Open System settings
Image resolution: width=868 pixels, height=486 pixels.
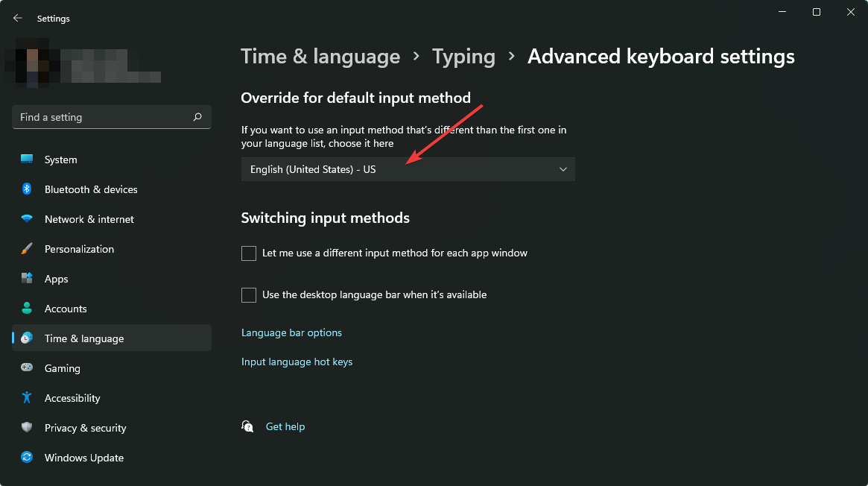(111, 160)
